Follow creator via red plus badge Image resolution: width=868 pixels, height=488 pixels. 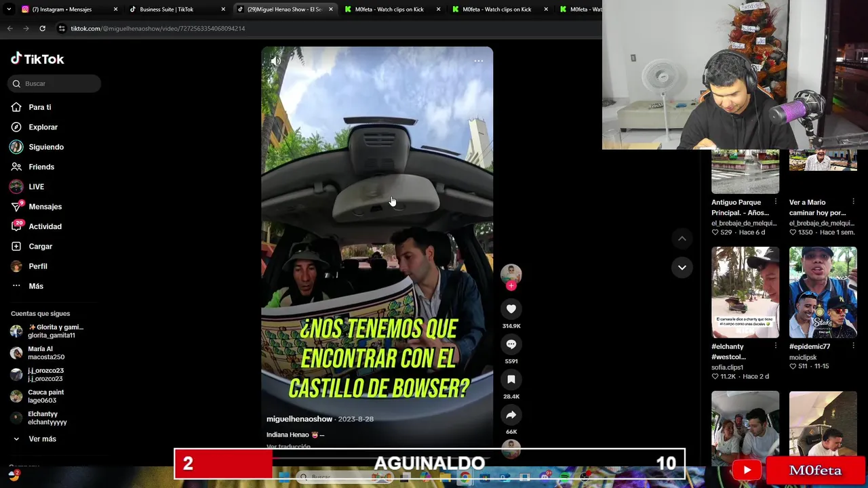click(511, 286)
